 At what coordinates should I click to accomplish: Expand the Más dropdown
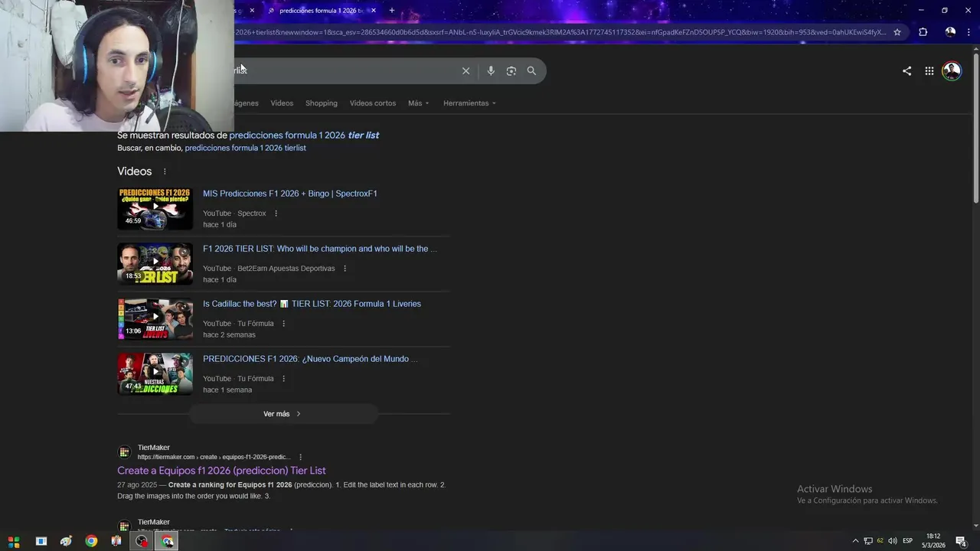419,103
